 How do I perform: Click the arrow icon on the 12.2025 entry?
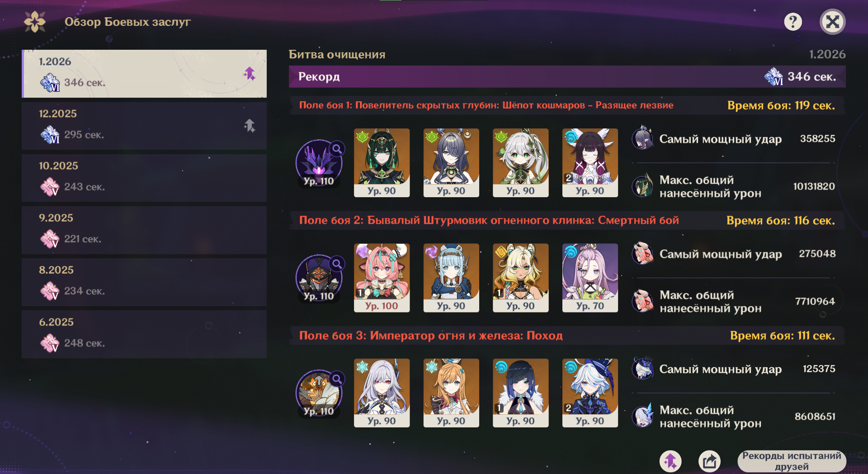pos(250,125)
